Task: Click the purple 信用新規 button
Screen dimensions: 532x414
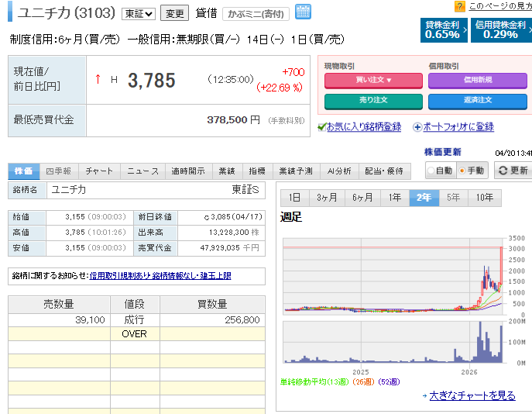Action: (478, 80)
